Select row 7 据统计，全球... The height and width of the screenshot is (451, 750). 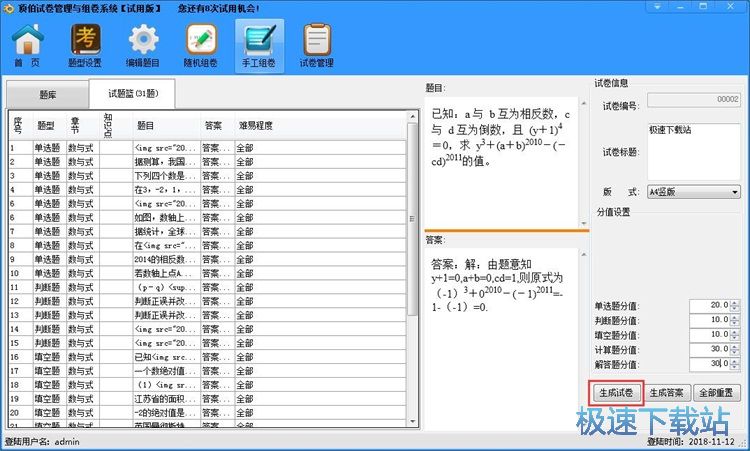pos(165,231)
